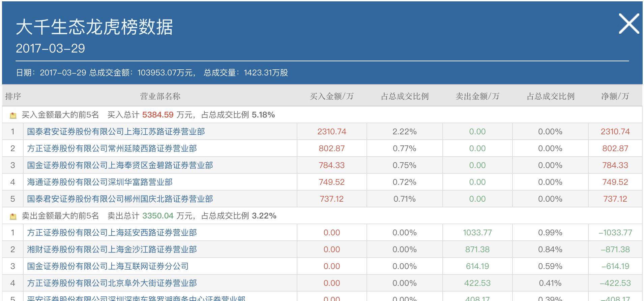This screenshot has height=301, width=644.
Task: Click buy amount 2310.74 in row 1
Action: 332,132
